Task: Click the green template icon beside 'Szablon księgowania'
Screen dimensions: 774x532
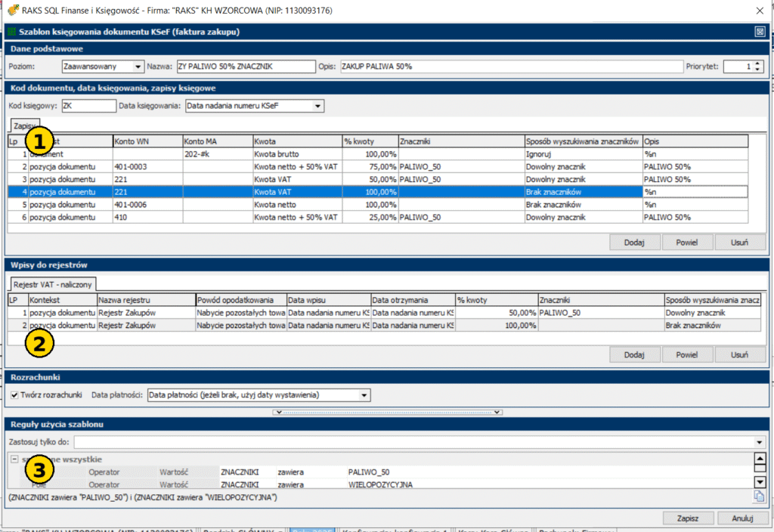Action: click(11, 32)
